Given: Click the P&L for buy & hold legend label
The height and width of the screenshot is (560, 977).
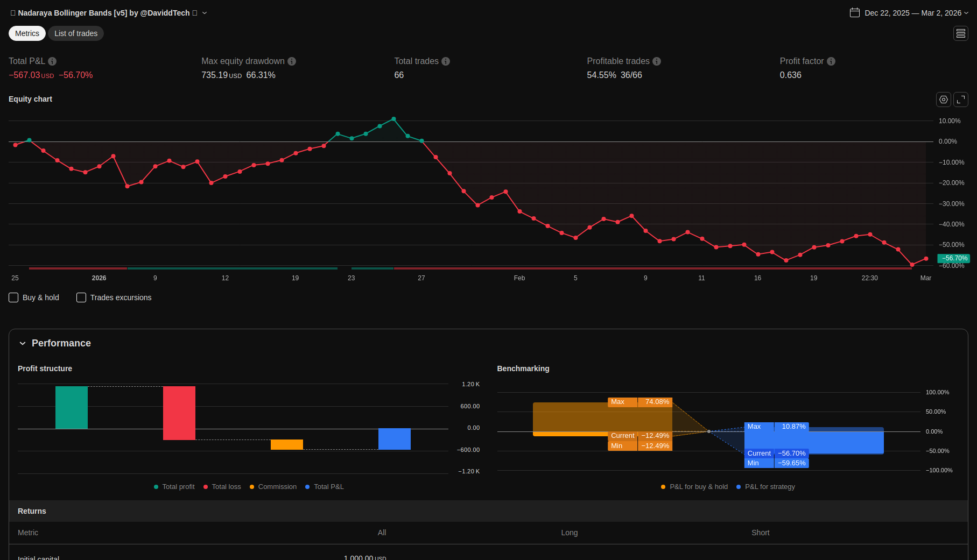Looking at the screenshot, I should [x=698, y=487].
